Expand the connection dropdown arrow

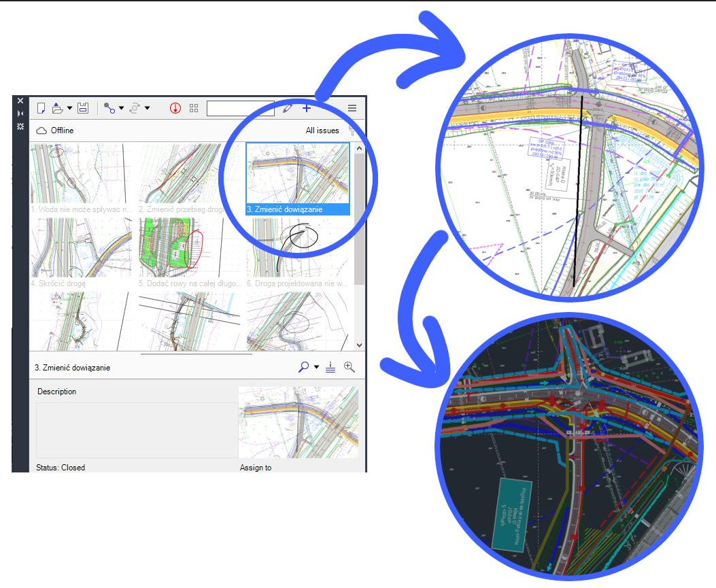click(122, 108)
